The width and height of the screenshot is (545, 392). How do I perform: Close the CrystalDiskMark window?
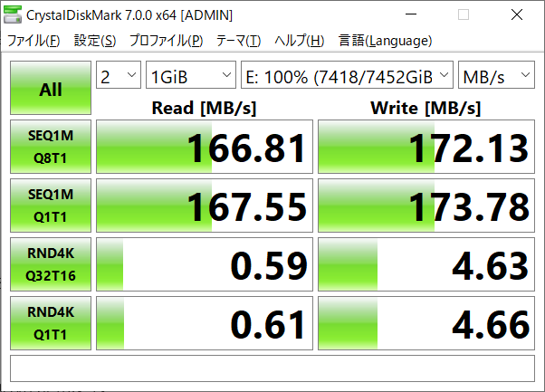517,14
